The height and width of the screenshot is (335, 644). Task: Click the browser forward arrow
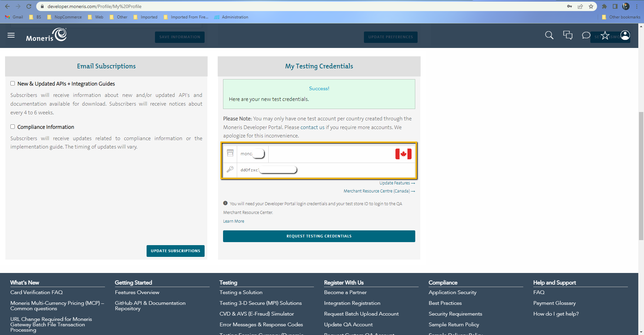pyautogui.click(x=18, y=6)
